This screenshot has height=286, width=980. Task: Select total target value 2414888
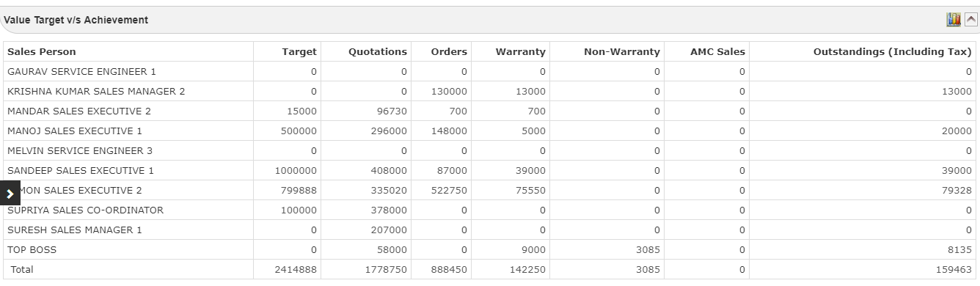296,269
